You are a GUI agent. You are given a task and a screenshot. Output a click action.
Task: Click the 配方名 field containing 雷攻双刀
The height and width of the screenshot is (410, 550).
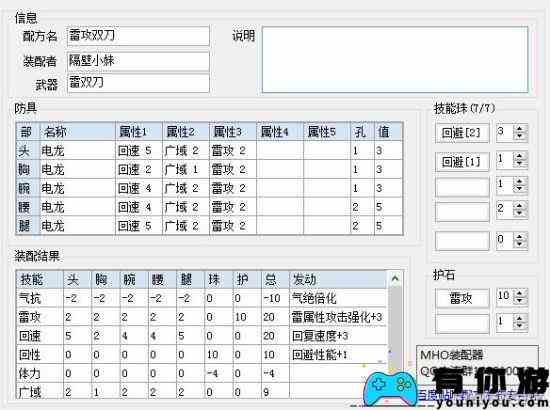(x=138, y=35)
